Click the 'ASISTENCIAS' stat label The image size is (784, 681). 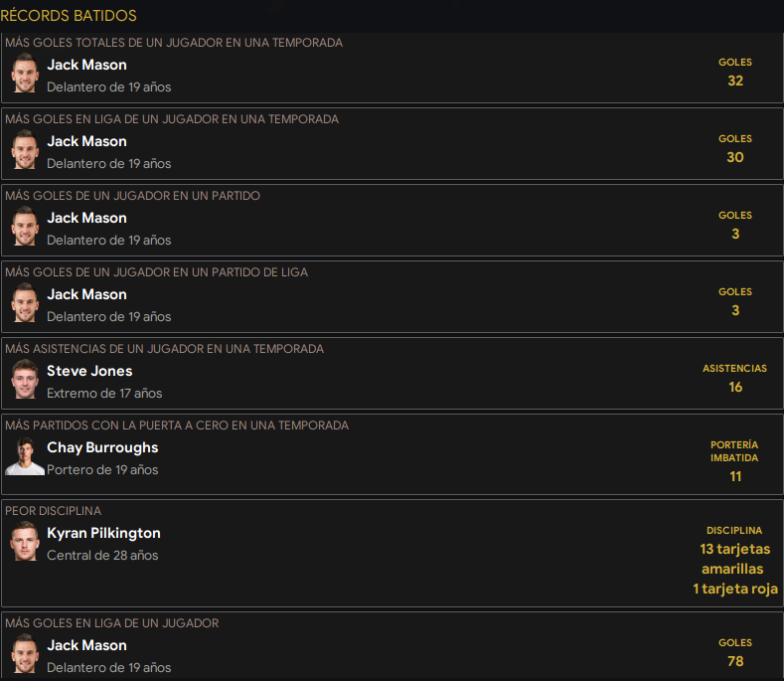click(x=734, y=368)
